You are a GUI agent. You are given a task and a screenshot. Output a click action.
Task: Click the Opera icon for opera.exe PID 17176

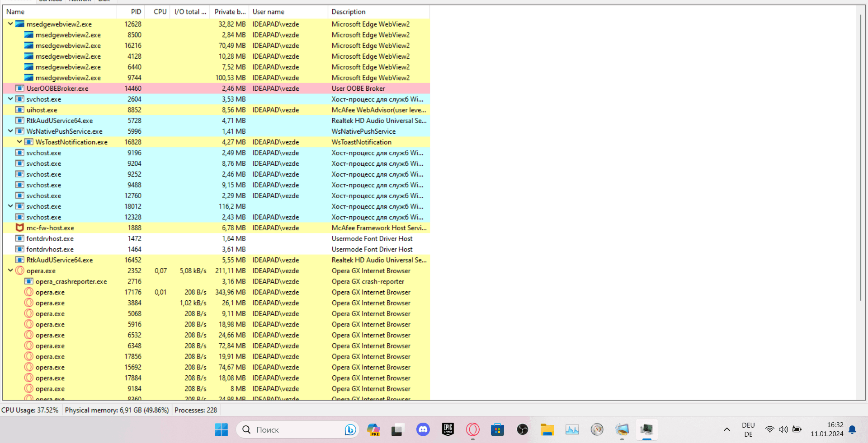click(29, 292)
